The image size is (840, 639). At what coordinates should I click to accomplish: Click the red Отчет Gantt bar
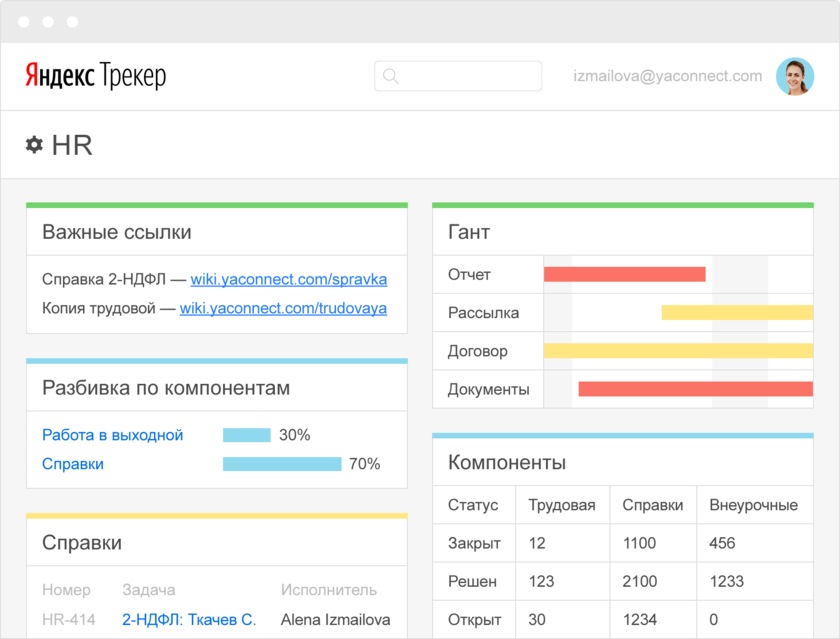(624, 274)
